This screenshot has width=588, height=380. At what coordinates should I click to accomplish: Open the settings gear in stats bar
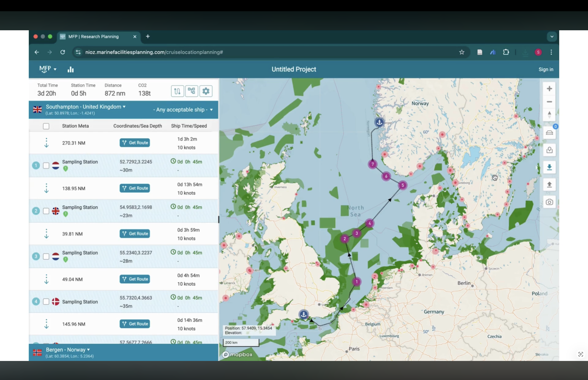coord(206,91)
